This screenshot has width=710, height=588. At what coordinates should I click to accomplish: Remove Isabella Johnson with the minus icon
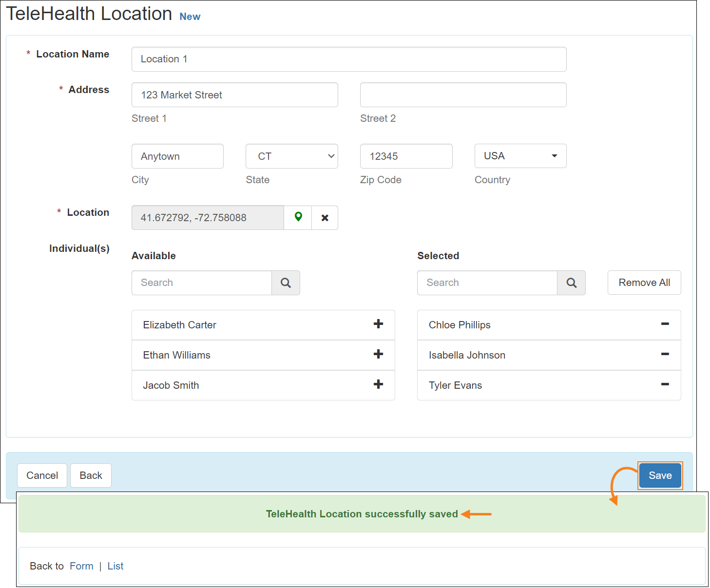[x=665, y=354]
